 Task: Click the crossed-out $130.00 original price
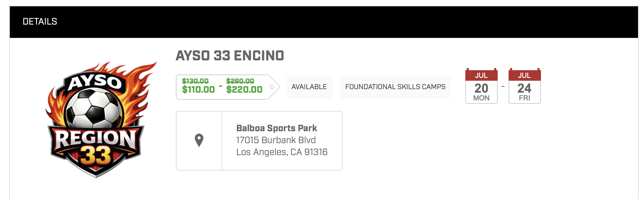pos(195,81)
